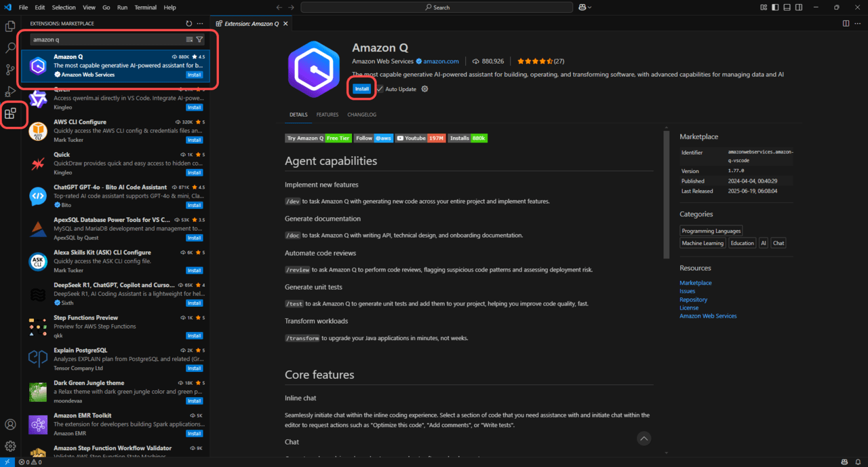This screenshot has height=467, width=868.
Task: Install the AWS CLI Configure extension
Action: tap(195, 140)
